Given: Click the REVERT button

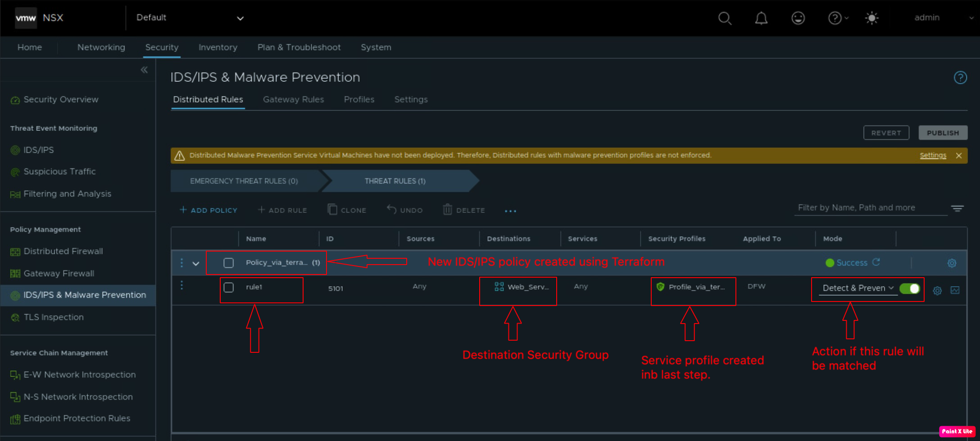Looking at the screenshot, I should (886, 133).
